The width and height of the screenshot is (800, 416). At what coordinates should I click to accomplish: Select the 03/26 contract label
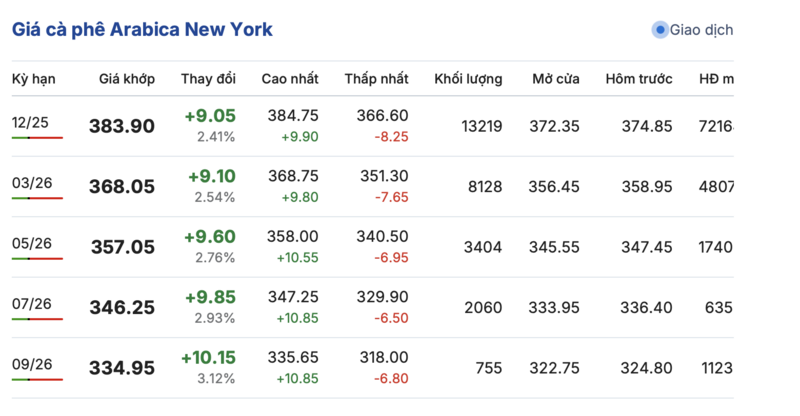32,183
